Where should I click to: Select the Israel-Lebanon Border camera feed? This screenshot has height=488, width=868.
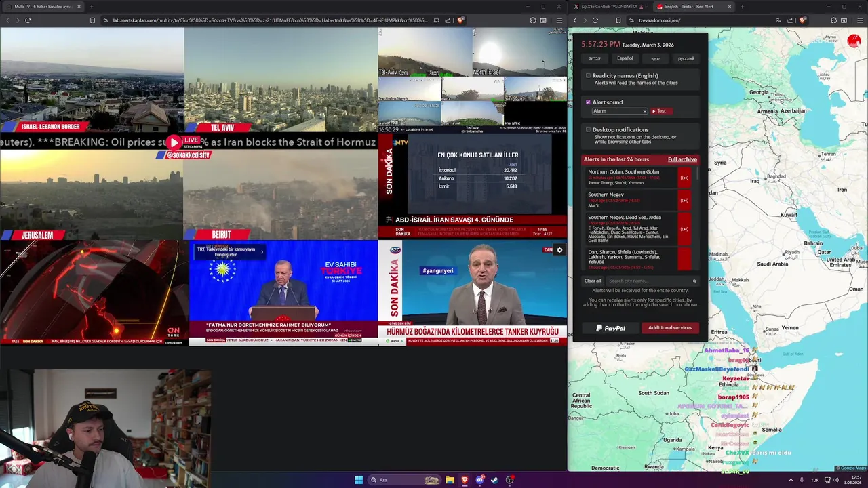click(x=92, y=80)
